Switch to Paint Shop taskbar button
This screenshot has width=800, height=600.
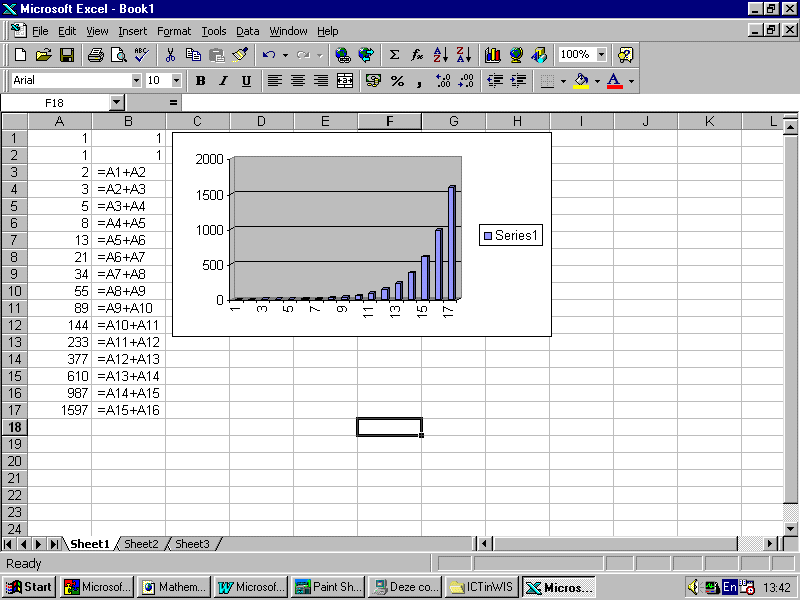click(x=328, y=587)
